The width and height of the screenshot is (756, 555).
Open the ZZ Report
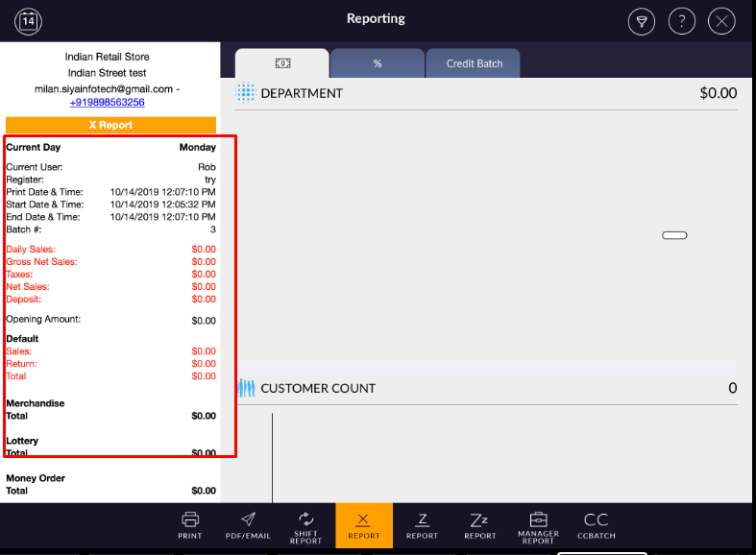(x=479, y=525)
